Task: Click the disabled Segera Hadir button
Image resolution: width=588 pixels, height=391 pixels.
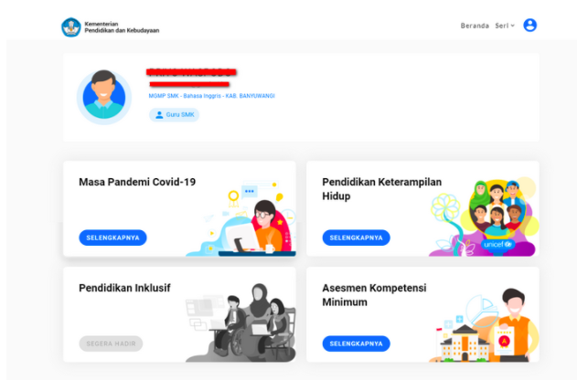Action: pyautogui.click(x=111, y=343)
